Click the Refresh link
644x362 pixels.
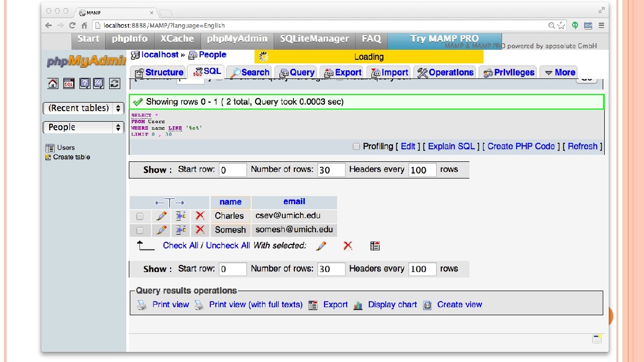pos(583,146)
